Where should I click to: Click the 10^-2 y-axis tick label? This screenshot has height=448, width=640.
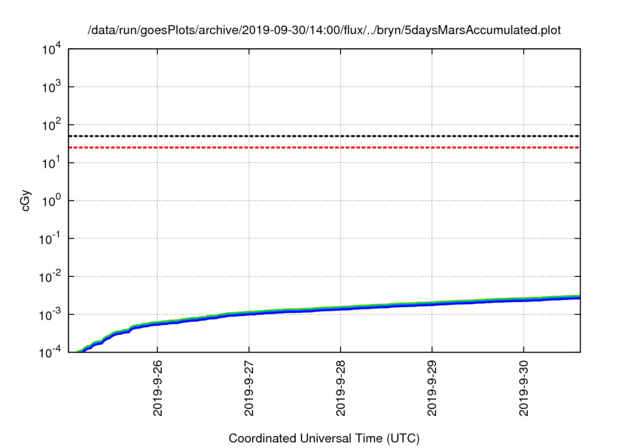(50, 277)
